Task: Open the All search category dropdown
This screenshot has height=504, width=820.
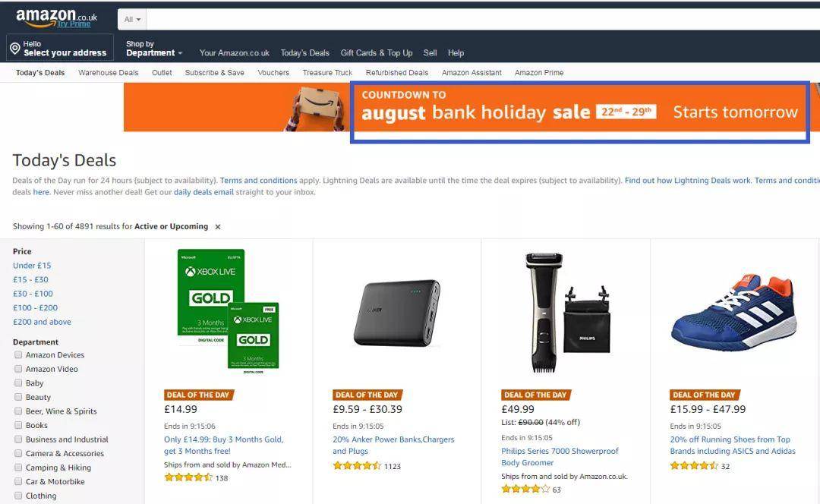Action: [132, 19]
